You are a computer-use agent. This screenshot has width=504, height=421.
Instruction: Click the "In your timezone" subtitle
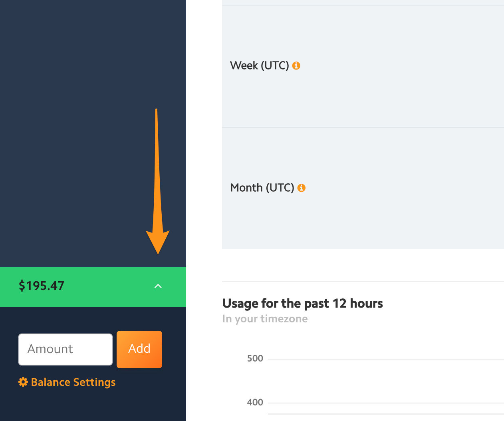(265, 319)
